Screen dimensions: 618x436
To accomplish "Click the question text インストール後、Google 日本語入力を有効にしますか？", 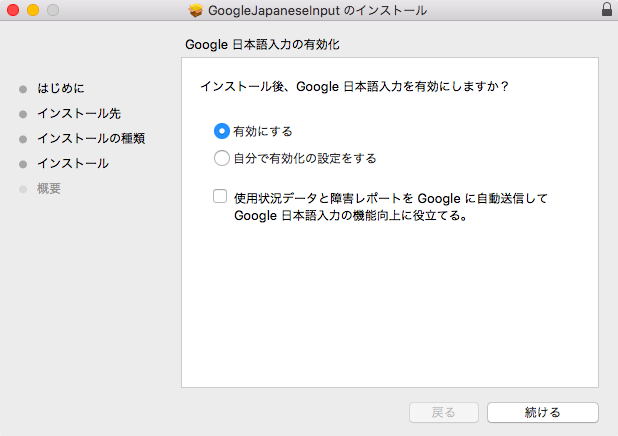I will coord(355,86).
